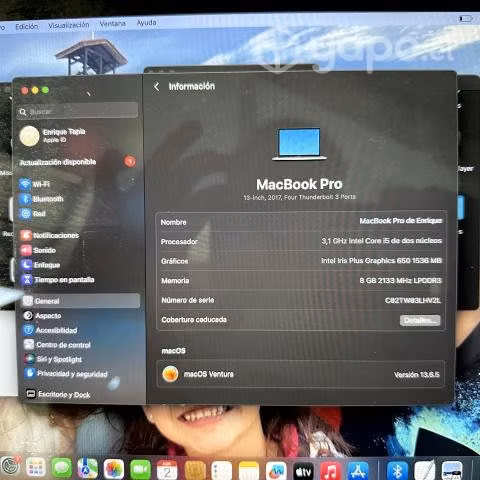The width and height of the screenshot is (480, 480).
Task: Open App Store from the Dock
Action: (x=358, y=471)
